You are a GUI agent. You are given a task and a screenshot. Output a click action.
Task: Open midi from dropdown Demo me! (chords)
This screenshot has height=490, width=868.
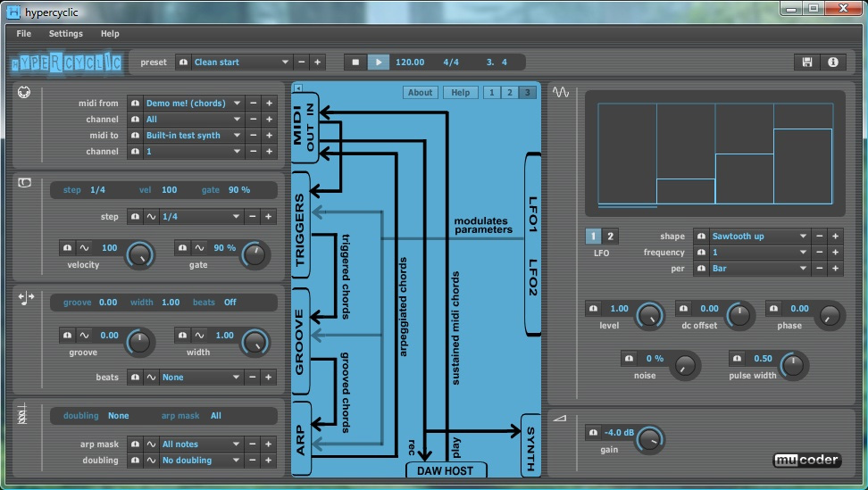[x=193, y=103]
